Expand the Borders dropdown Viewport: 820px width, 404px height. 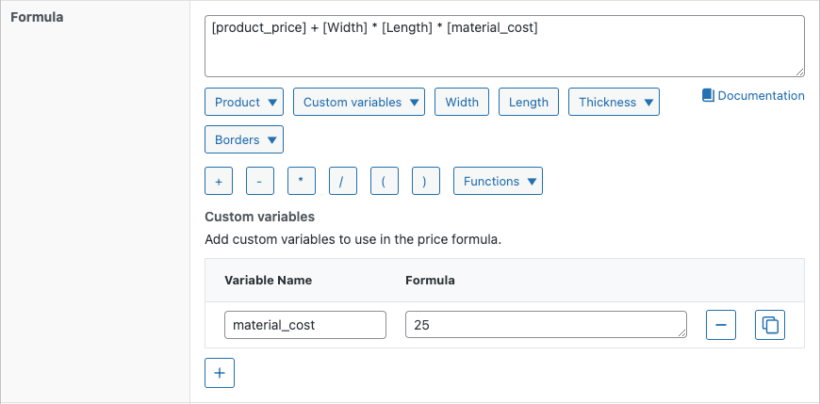pyautogui.click(x=244, y=140)
